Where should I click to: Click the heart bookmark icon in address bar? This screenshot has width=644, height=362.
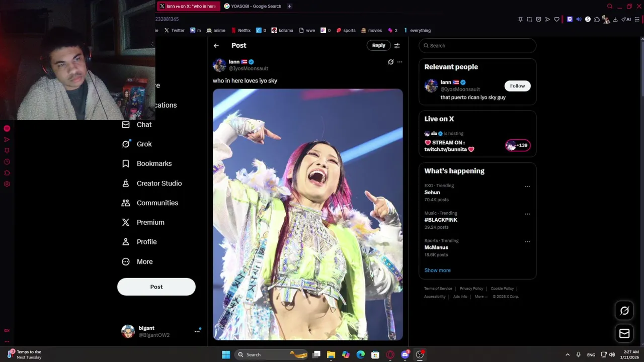point(556,20)
